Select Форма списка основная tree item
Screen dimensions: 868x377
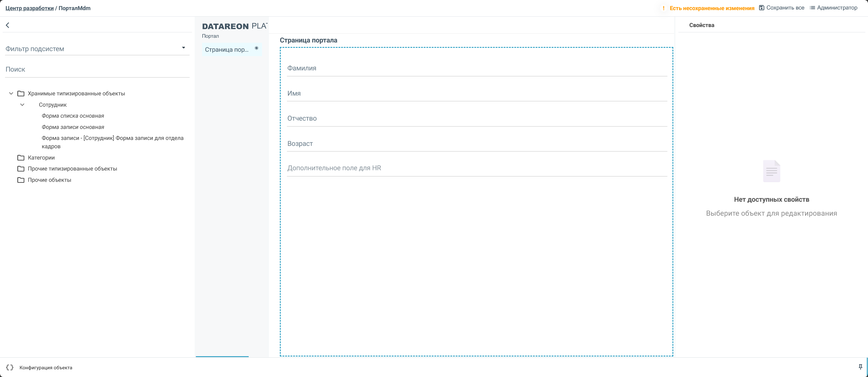[73, 116]
